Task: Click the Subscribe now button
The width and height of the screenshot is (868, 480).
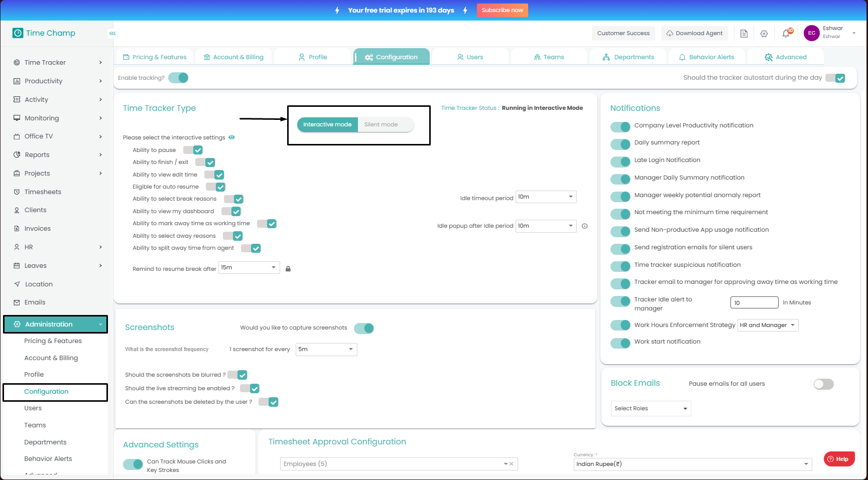Action: click(503, 10)
